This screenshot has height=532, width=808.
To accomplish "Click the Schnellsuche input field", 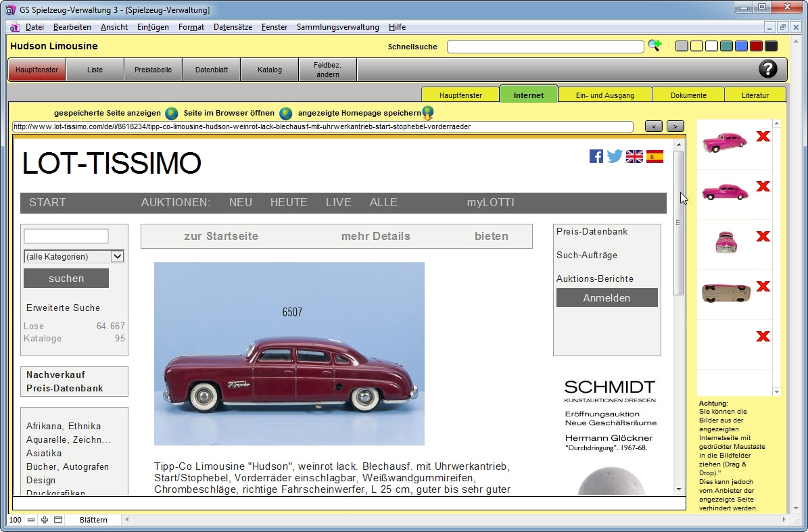I will click(545, 47).
